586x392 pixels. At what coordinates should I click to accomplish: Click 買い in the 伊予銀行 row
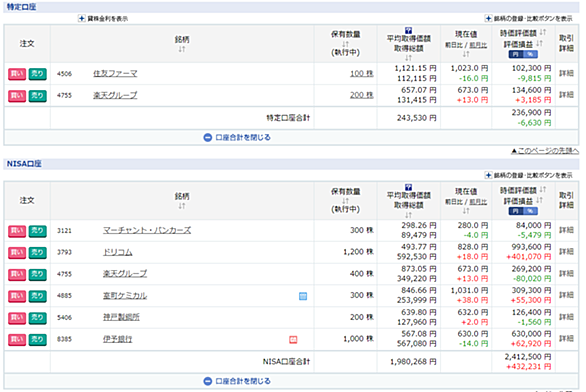[x=17, y=339]
